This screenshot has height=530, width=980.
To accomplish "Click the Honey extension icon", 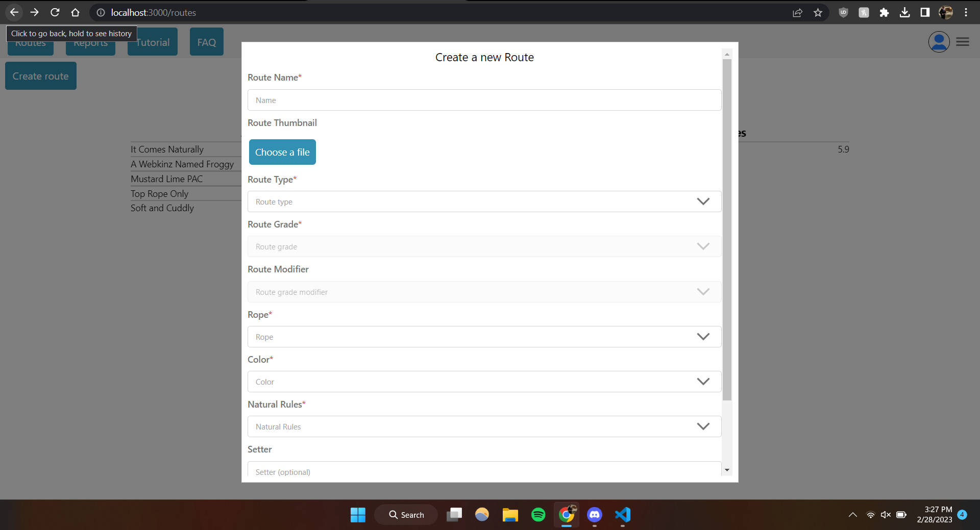I will point(864,12).
